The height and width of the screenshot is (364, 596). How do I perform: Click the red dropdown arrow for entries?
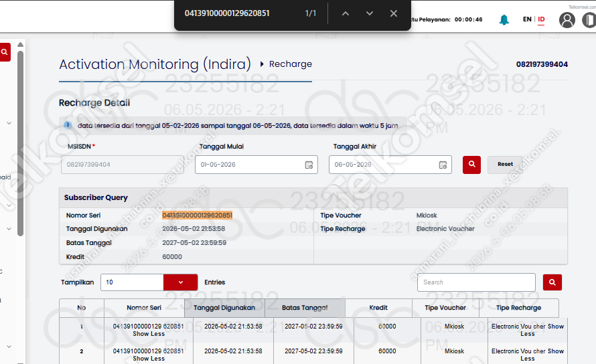[181, 282]
